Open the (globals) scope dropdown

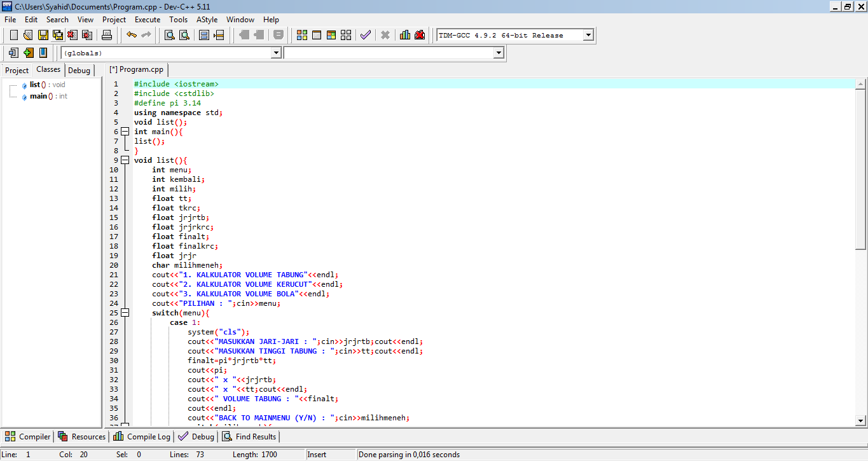276,53
